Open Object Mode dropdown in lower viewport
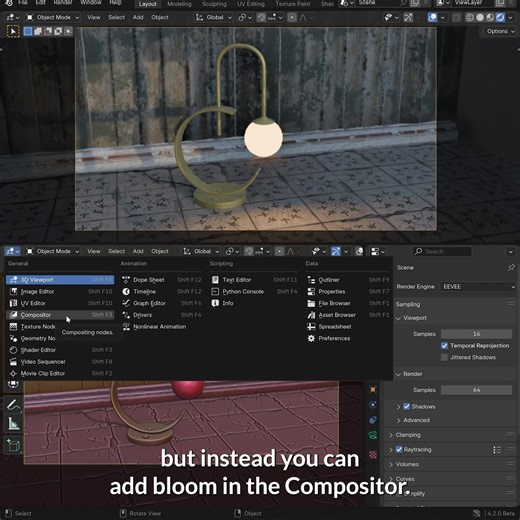The image size is (520, 520). pyautogui.click(x=53, y=251)
